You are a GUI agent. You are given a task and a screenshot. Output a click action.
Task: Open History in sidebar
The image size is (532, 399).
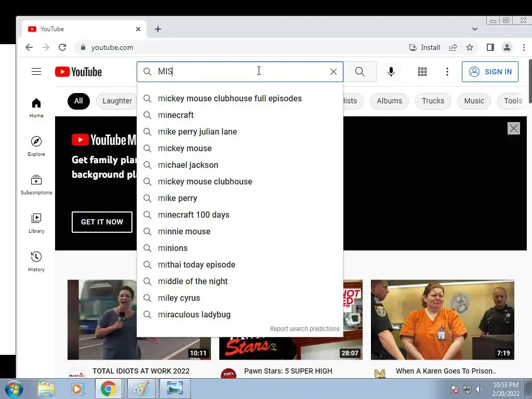36,262
